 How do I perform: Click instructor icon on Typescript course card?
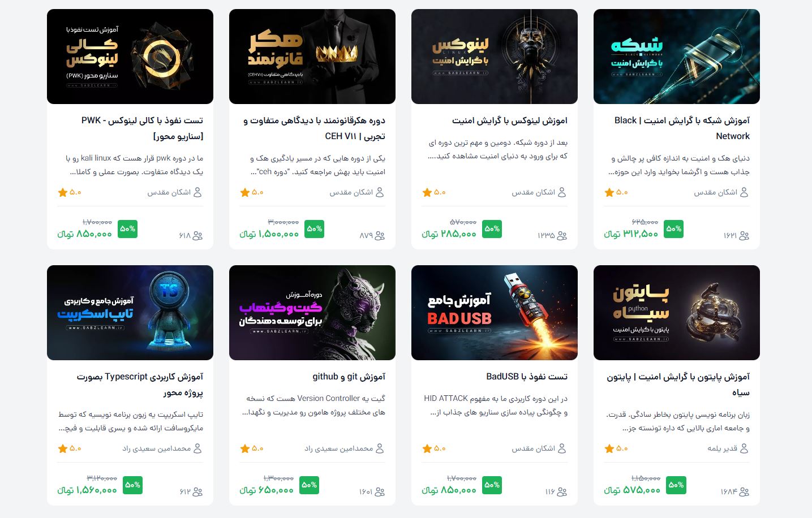tap(198, 448)
